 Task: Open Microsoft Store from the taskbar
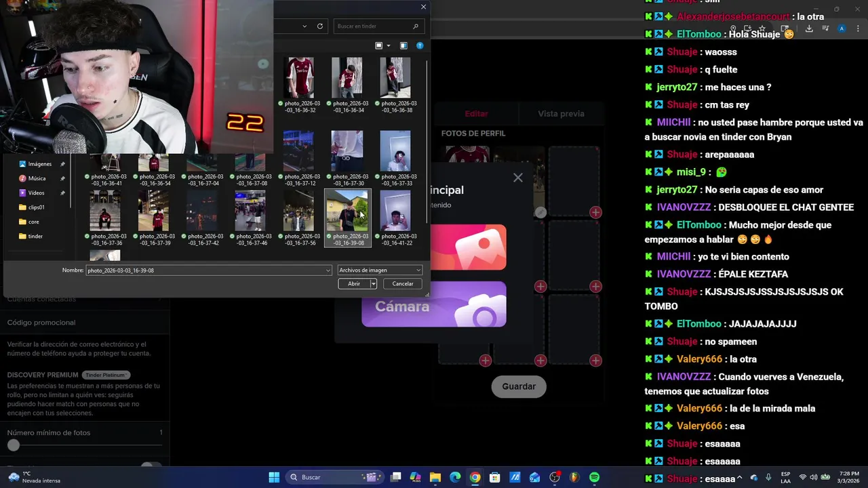point(495,477)
